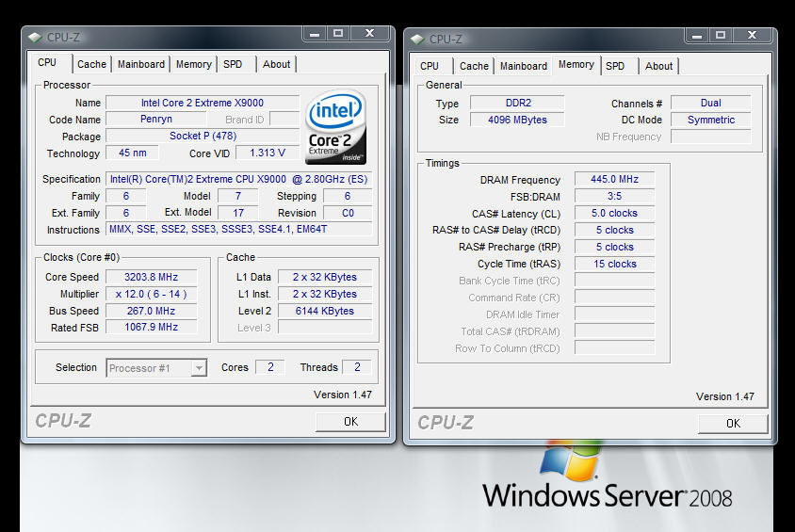This screenshot has height=532, width=795.
Task: Click the Code Name value Penryn
Action: point(156,119)
